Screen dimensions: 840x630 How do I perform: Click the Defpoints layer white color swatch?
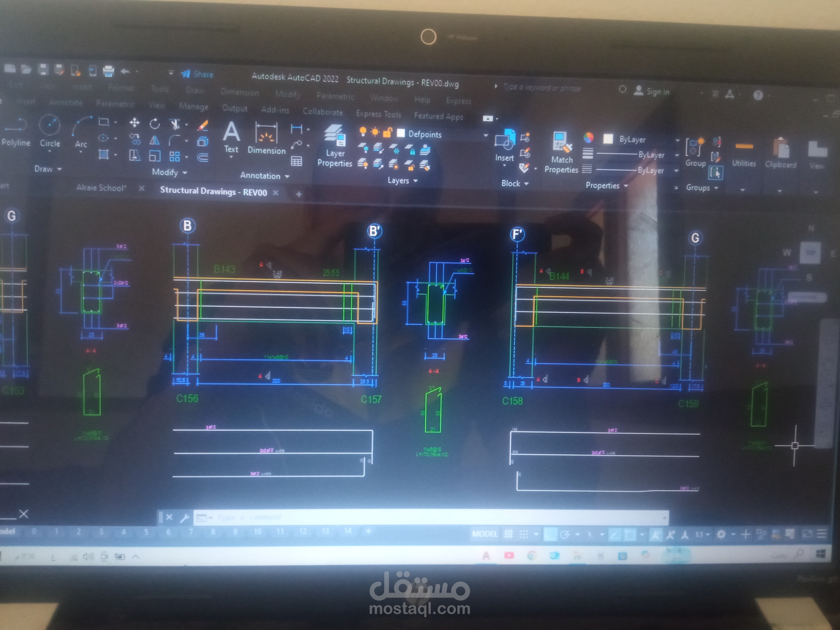401,133
